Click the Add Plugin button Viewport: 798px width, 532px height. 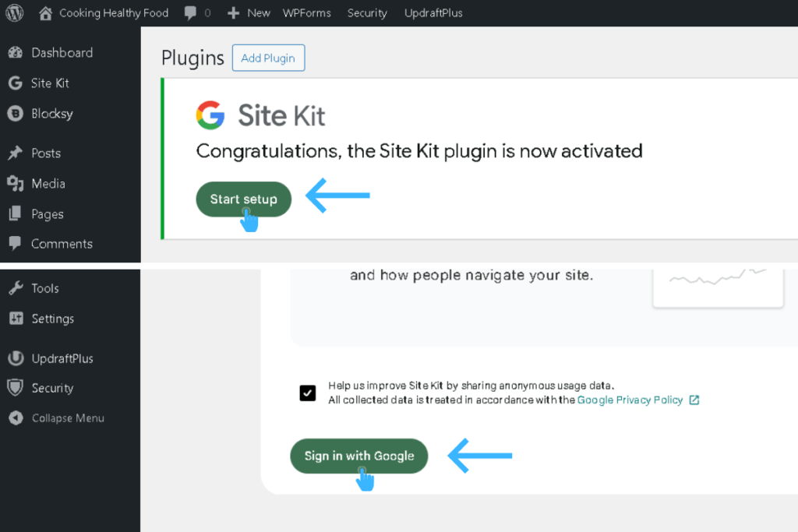[x=268, y=58]
